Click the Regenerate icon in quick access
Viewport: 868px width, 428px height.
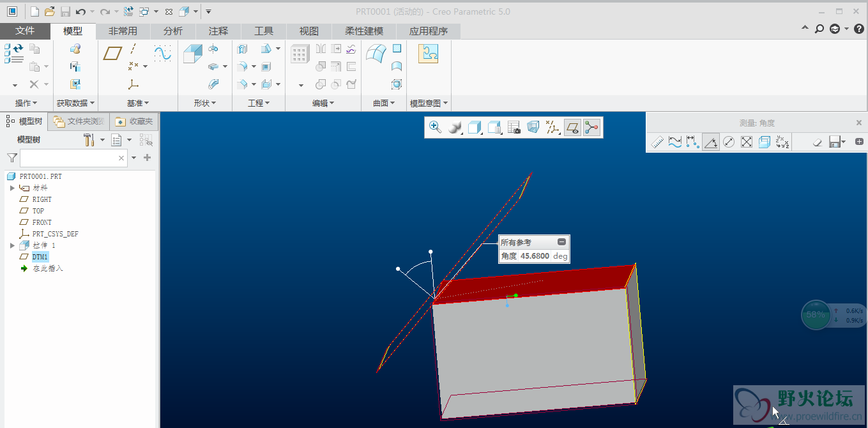[x=128, y=11]
